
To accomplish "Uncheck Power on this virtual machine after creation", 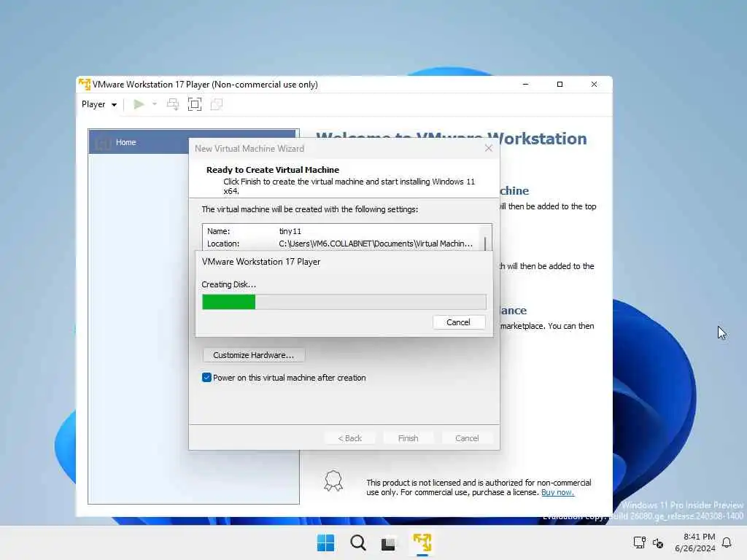I will pyautogui.click(x=206, y=378).
